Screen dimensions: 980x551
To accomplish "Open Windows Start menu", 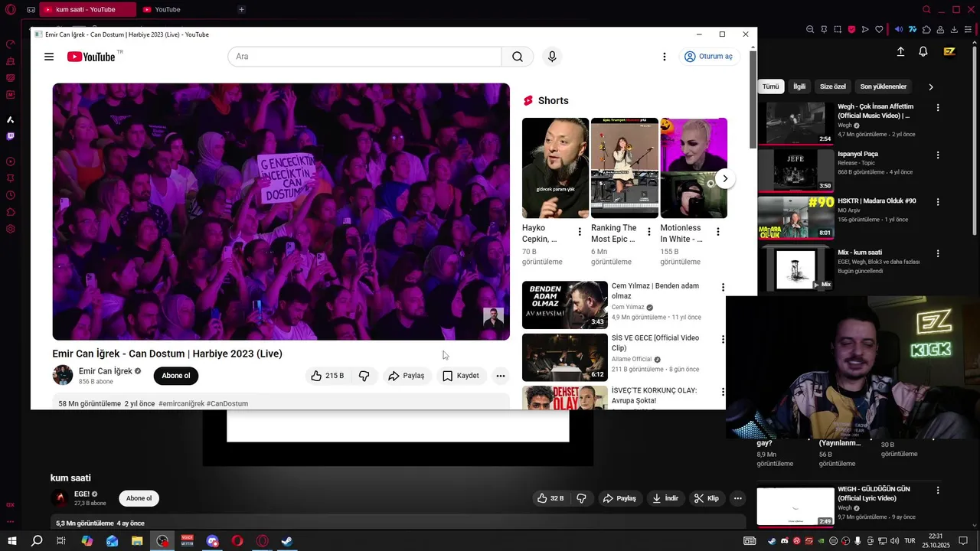I will coord(12,541).
